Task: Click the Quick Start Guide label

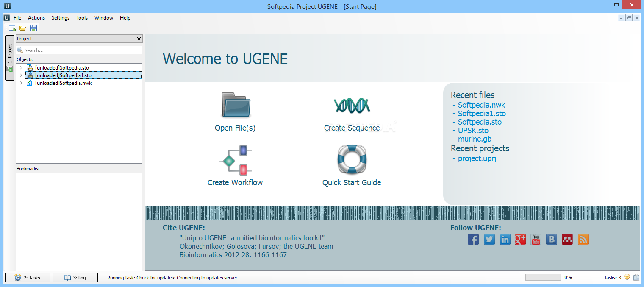Action: (x=352, y=183)
